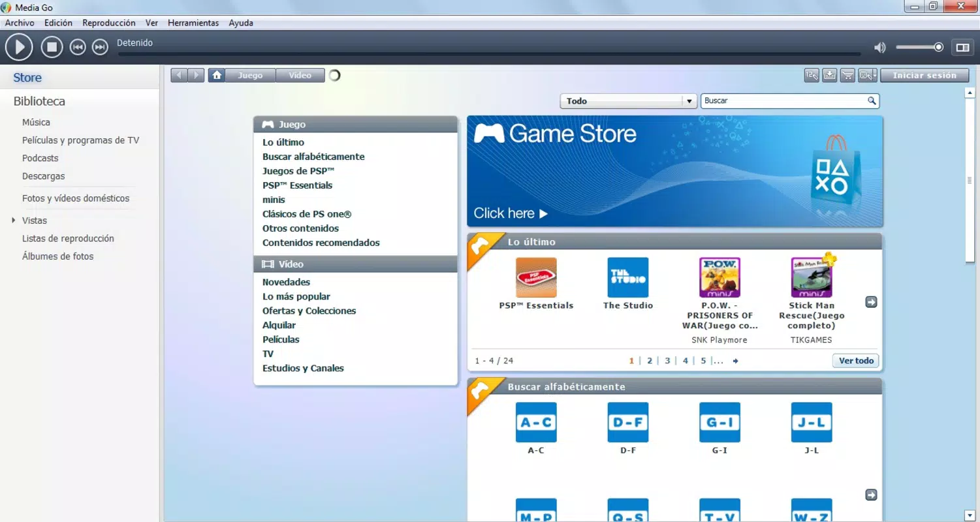Open Fotos y vídeos domésticos
980x522 pixels.
[x=76, y=198]
